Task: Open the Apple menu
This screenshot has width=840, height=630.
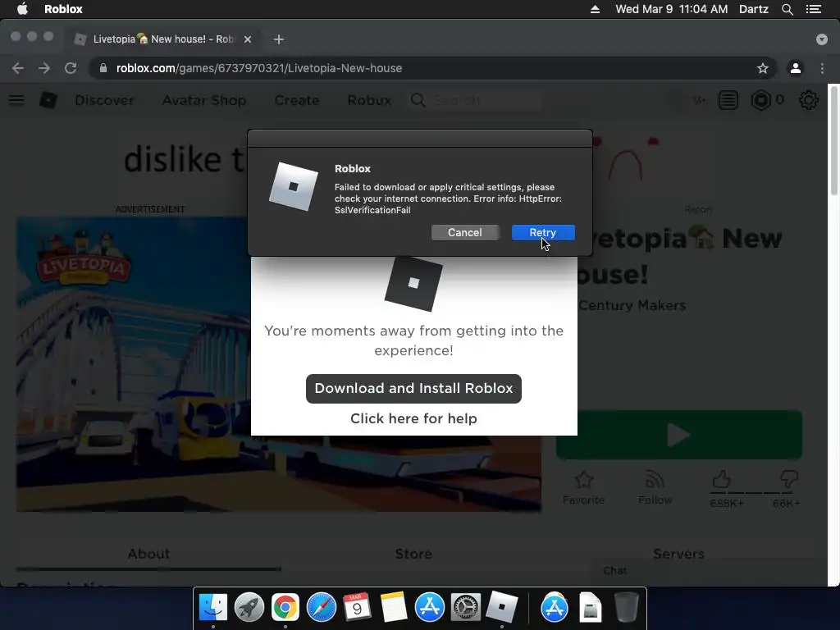Action: click(22, 9)
